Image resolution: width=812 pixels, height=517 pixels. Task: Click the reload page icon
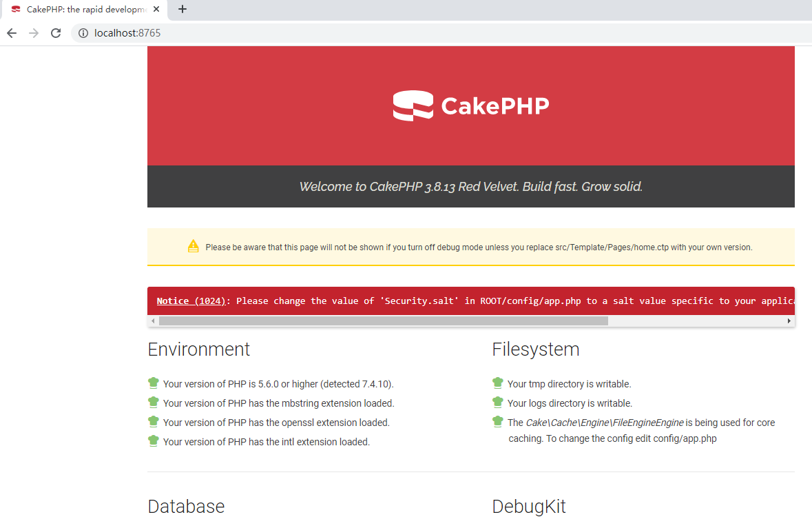pos(55,32)
